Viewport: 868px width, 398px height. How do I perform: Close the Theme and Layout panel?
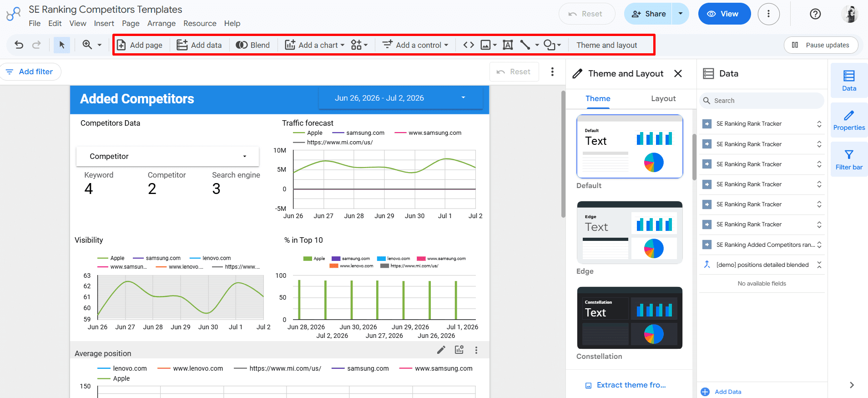point(678,73)
